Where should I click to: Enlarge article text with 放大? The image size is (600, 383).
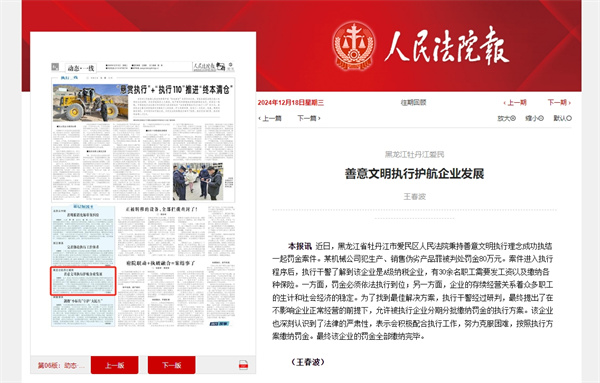[506, 118]
